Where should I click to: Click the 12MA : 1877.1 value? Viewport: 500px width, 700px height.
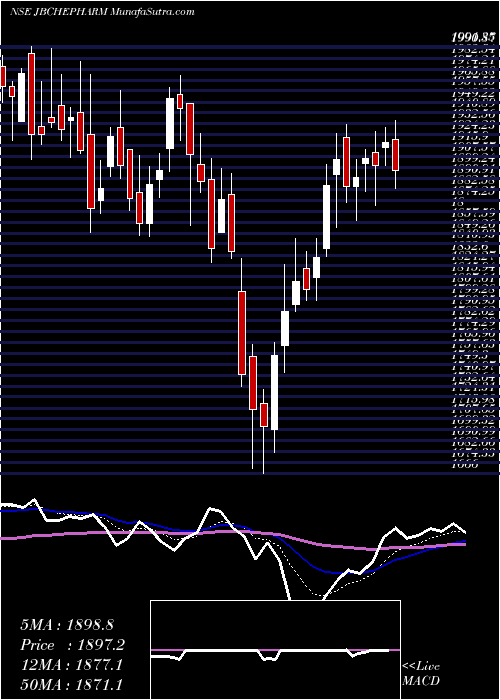pos(72,665)
